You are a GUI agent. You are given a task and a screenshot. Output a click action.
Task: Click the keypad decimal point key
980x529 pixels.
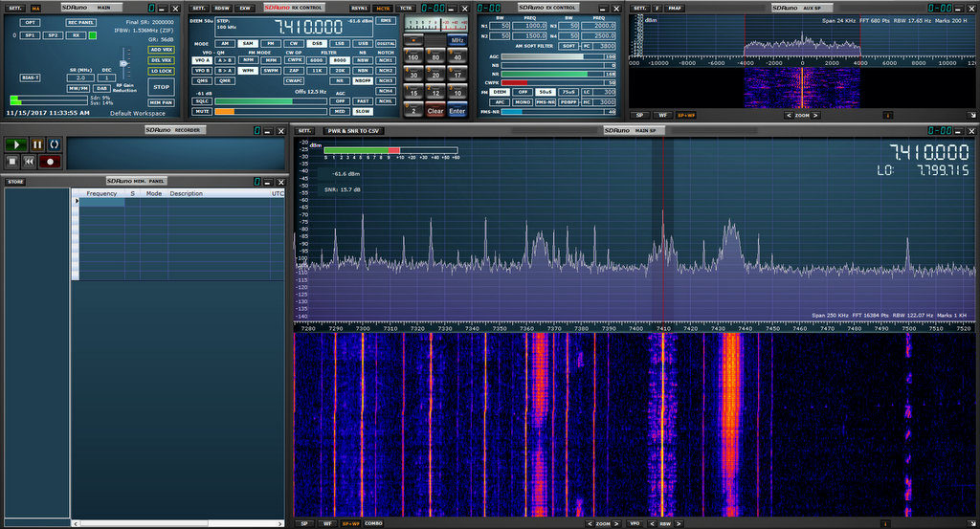click(413, 40)
